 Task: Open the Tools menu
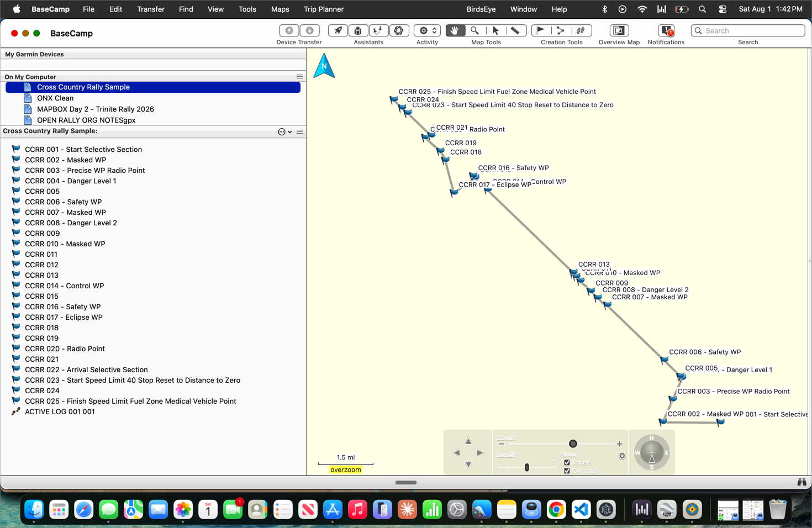[247, 9]
